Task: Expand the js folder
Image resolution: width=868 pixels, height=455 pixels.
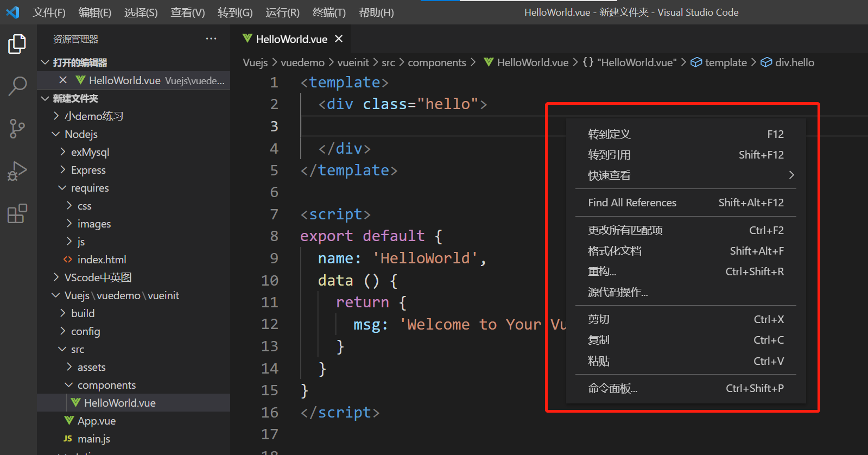Action: coord(69,242)
